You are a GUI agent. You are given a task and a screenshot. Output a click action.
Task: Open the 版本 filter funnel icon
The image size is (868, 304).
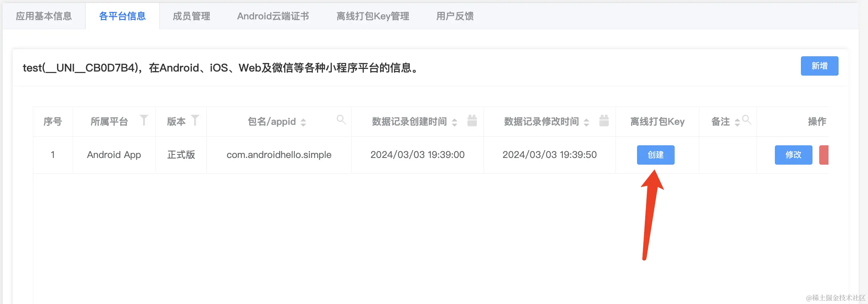(195, 120)
